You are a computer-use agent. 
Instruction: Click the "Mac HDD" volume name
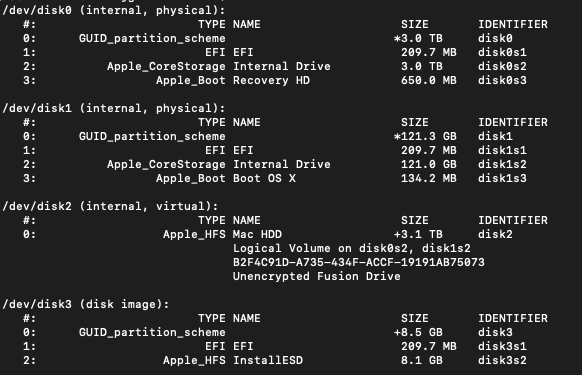tap(257, 234)
